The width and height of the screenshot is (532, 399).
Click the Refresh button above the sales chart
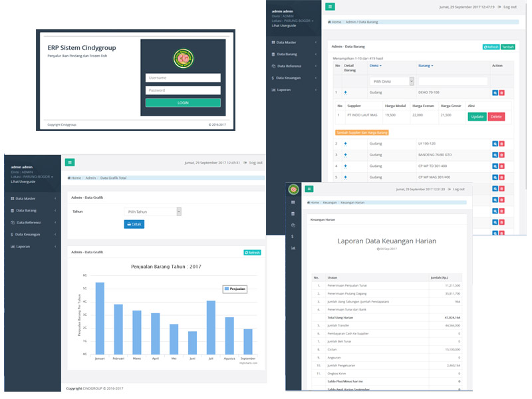point(252,253)
